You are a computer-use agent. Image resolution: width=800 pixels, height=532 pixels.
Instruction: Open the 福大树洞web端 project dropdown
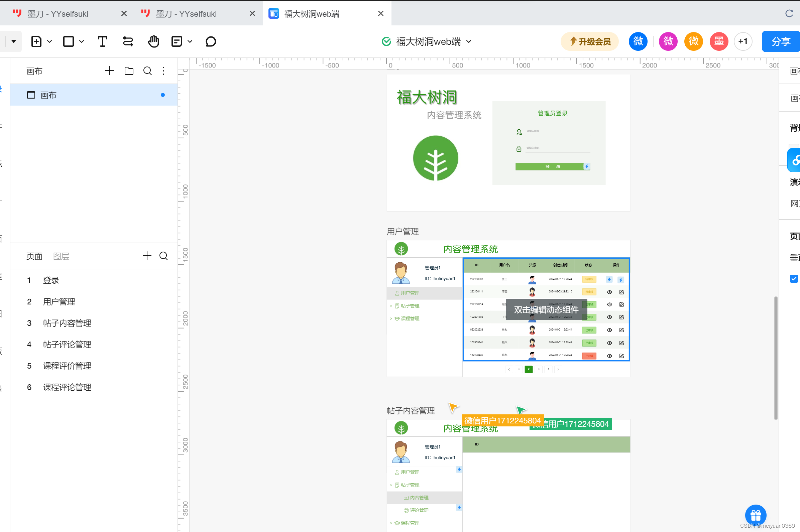pyautogui.click(x=469, y=41)
